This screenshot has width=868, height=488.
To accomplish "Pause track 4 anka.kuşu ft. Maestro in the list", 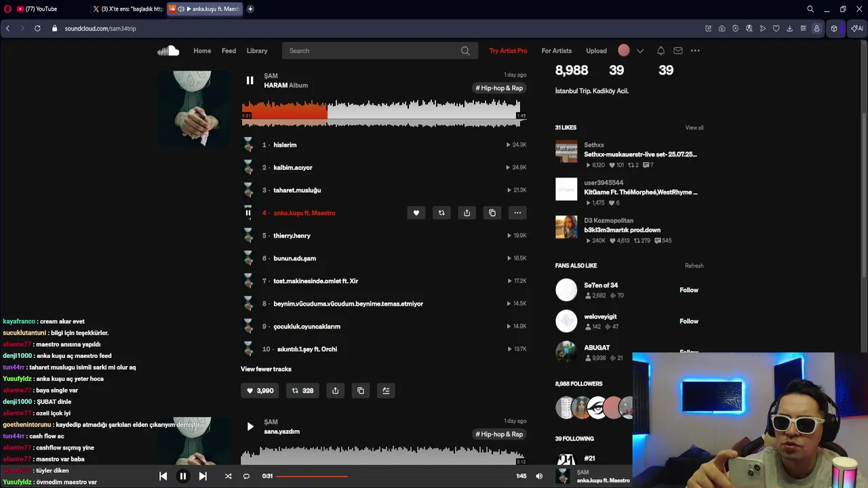I will [248, 213].
